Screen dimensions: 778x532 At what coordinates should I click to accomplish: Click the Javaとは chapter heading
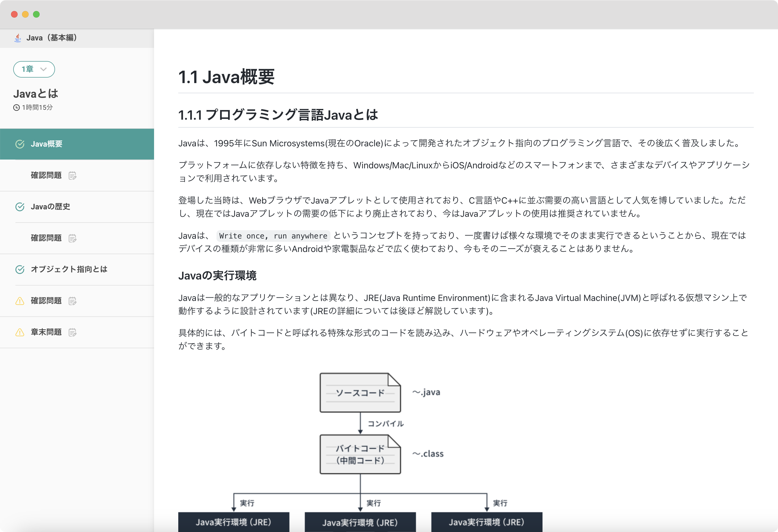[x=36, y=94]
